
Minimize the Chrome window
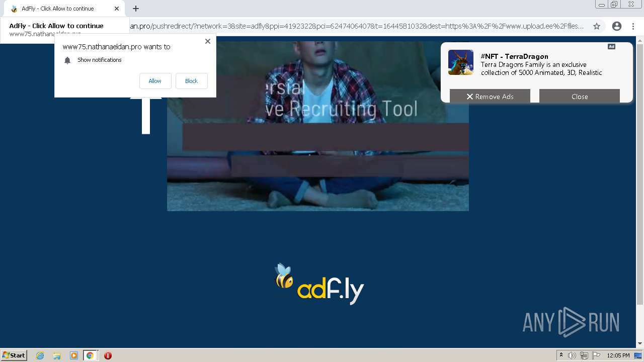602,5
